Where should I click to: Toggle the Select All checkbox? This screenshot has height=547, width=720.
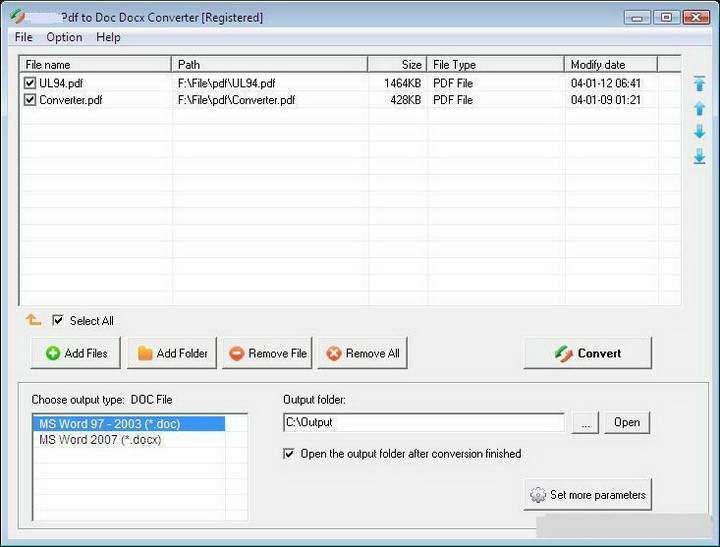pos(58,320)
